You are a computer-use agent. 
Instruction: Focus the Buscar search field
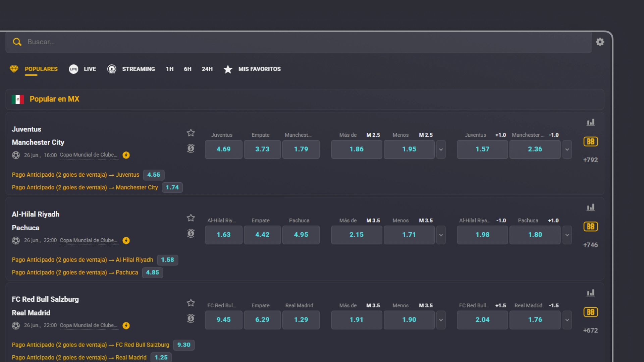pyautogui.click(x=299, y=42)
